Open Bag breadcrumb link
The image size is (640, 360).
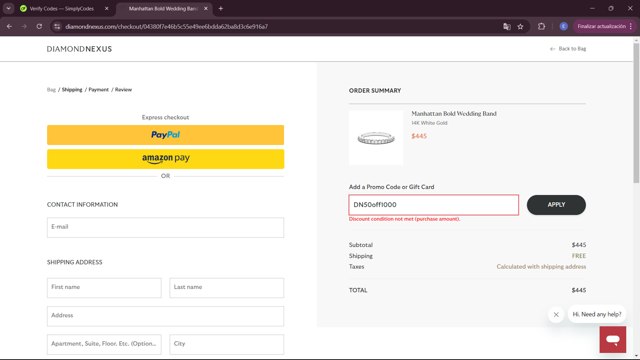(51, 89)
